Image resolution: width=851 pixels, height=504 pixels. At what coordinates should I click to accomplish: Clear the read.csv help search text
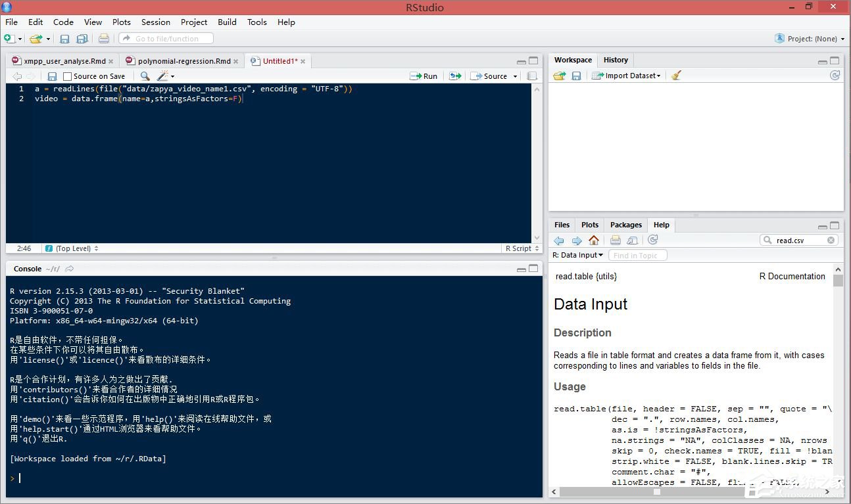(831, 241)
